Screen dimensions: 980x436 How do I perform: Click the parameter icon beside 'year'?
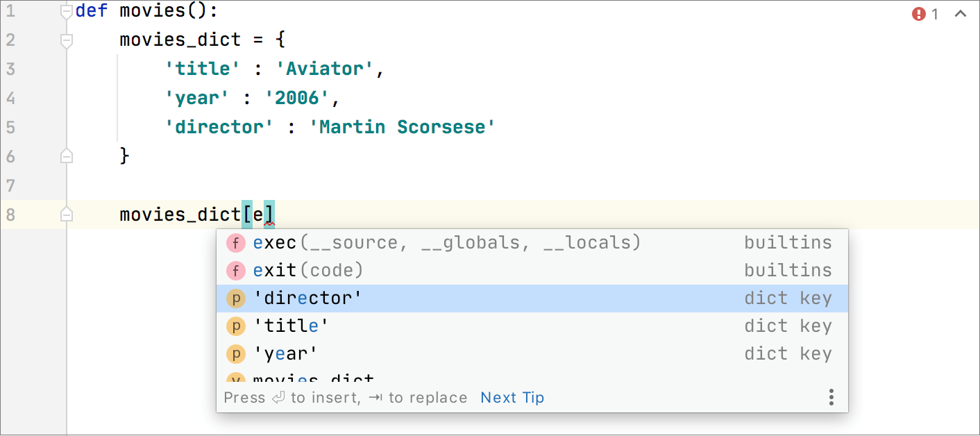pyautogui.click(x=236, y=354)
